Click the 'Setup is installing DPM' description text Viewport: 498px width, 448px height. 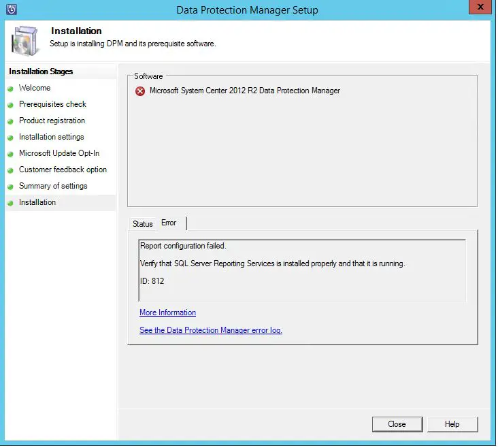point(133,44)
